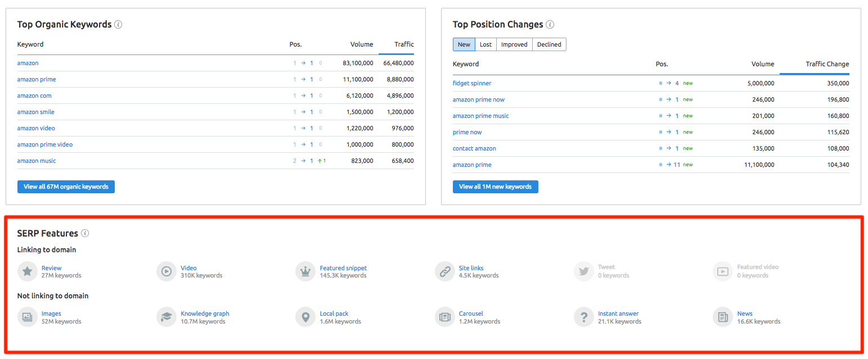868x359 pixels.
Task: Open the Featured snippet link
Action: click(x=343, y=268)
